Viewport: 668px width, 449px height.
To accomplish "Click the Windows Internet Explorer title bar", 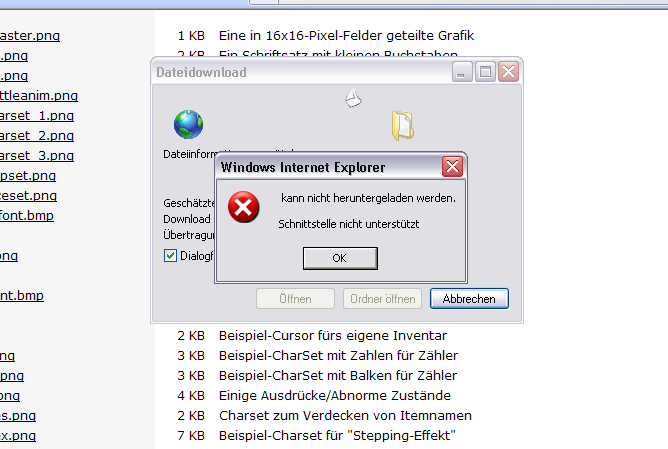I will pos(329,167).
